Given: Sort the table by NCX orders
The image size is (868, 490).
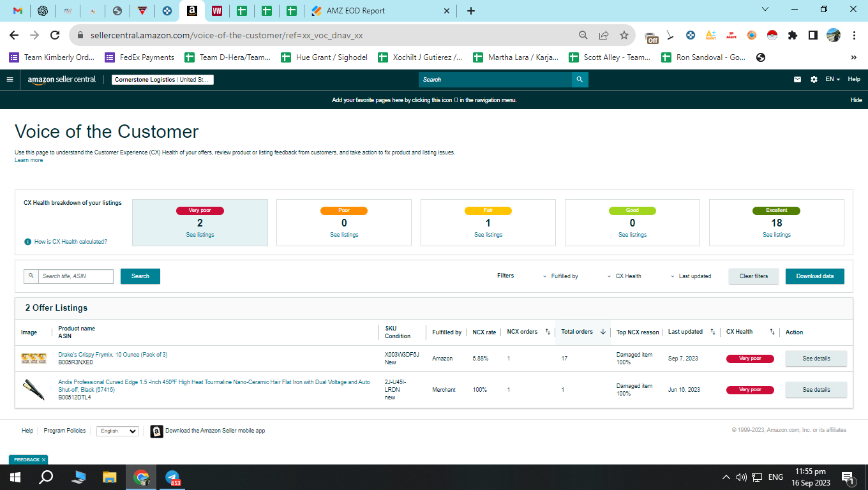Looking at the screenshot, I should [x=548, y=332].
